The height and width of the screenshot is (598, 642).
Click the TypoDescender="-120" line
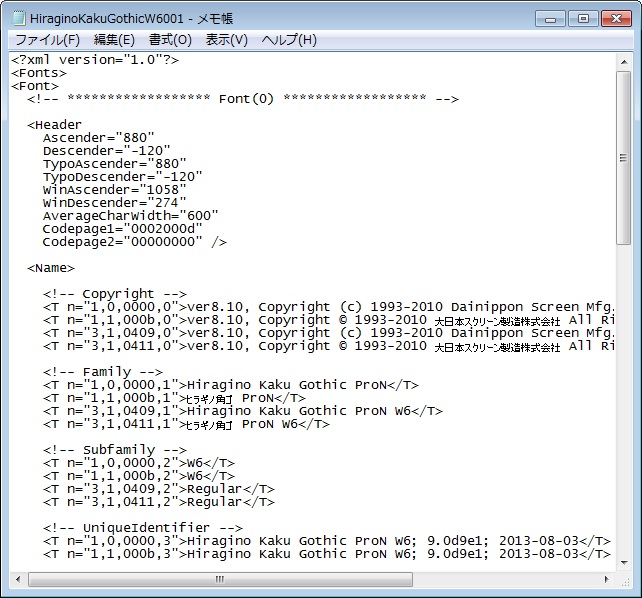(x=122, y=177)
